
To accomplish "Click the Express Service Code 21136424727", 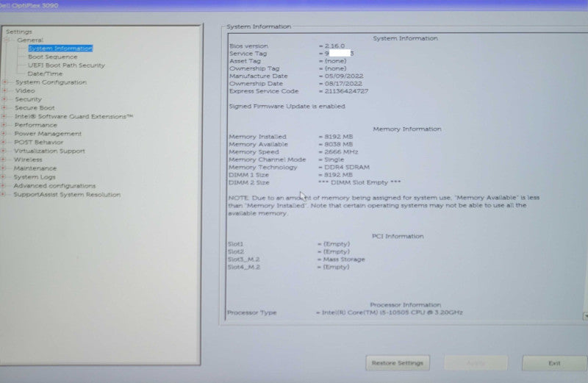I will (x=346, y=91).
